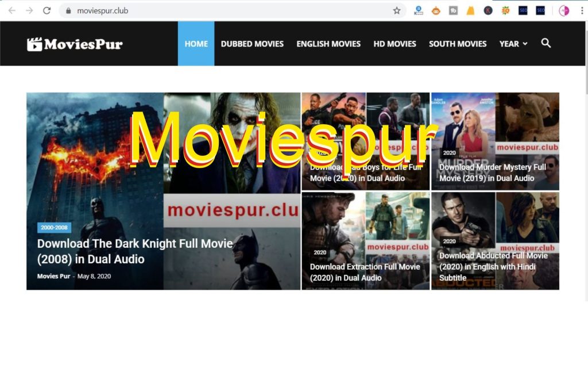View site info via the padlock icon
Image resolution: width=588 pixels, height=376 pixels.
[x=68, y=11]
